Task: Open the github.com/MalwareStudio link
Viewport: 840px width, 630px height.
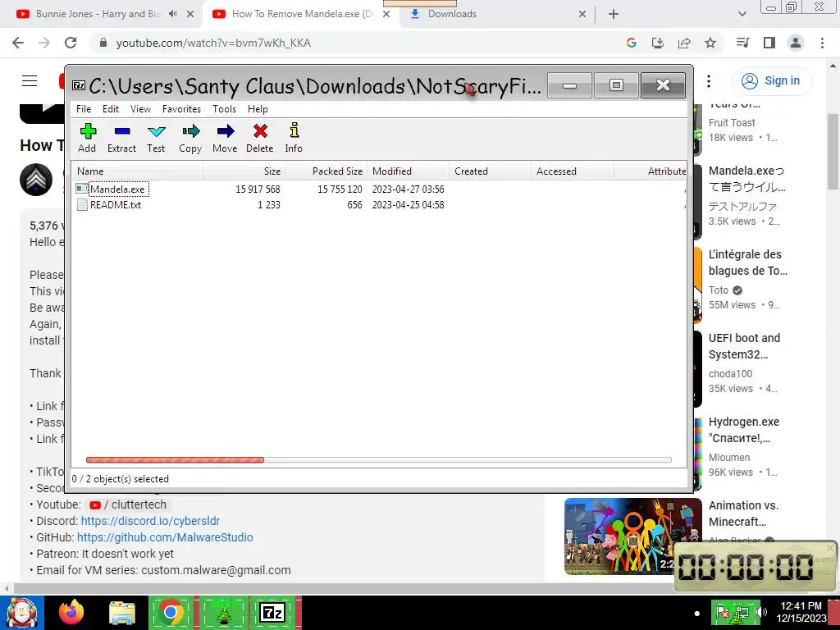Action: tap(165, 537)
